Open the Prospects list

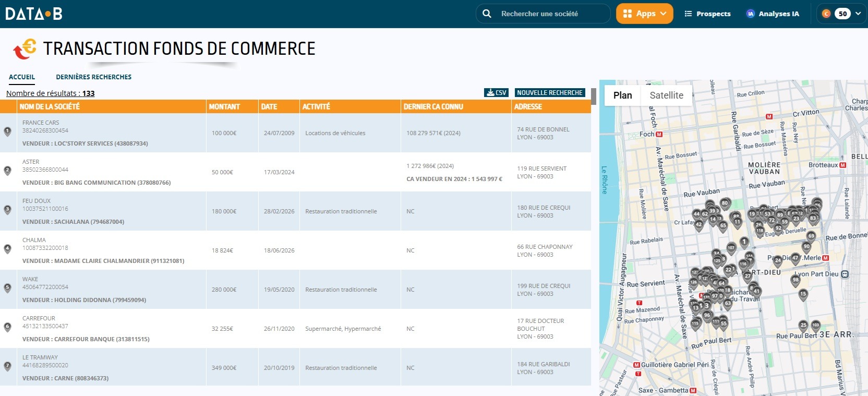point(707,14)
